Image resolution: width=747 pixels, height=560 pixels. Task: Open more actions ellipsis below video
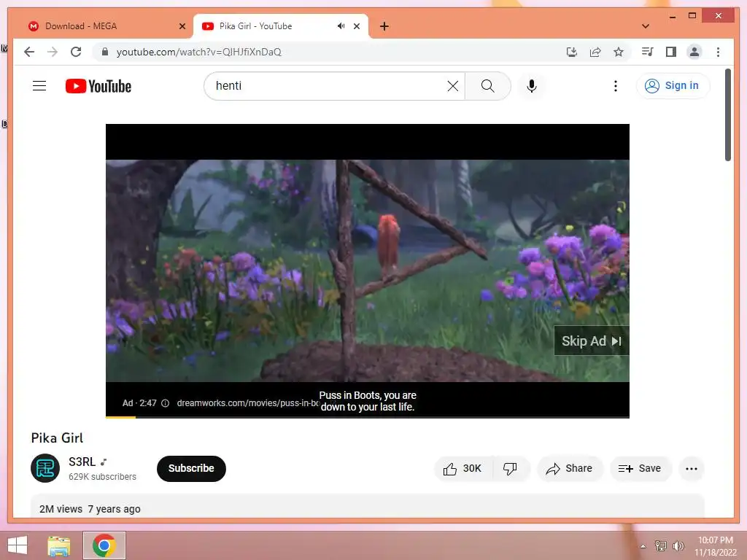click(692, 469)
